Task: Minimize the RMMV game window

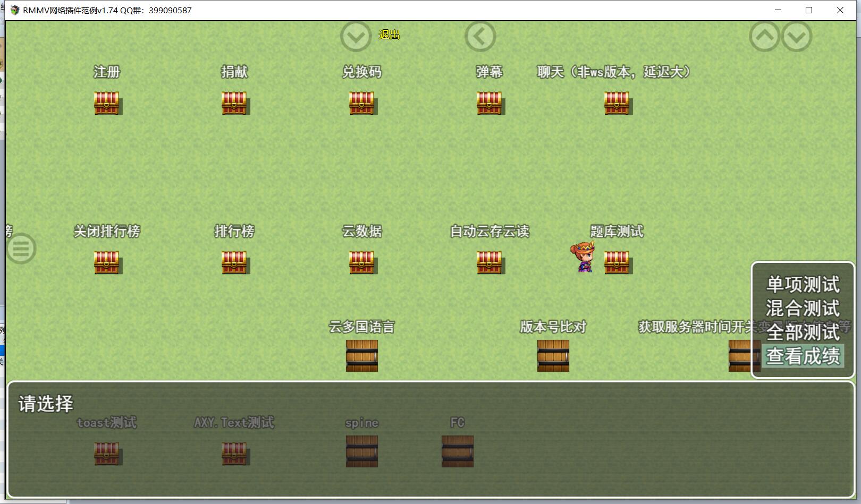Action: [x=778, y=10]
